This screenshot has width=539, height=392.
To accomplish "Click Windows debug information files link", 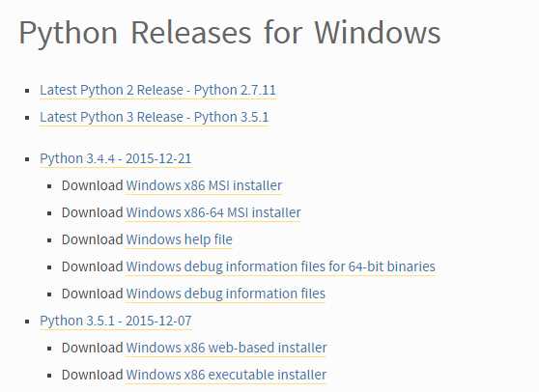I will click(225, 294).
